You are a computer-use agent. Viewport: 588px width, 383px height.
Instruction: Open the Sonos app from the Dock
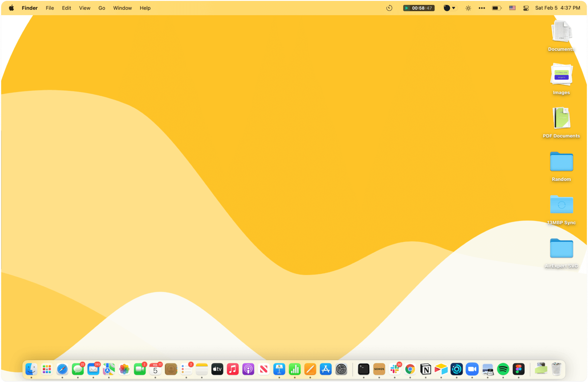tap(379, 369)
